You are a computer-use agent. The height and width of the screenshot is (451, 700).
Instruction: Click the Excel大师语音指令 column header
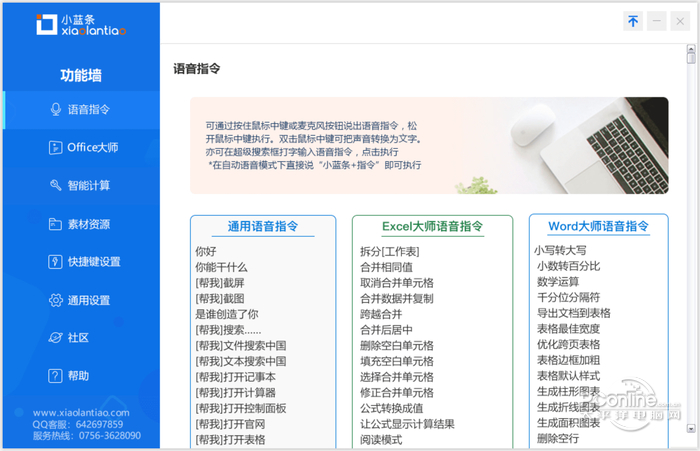[x=433, y=226]
